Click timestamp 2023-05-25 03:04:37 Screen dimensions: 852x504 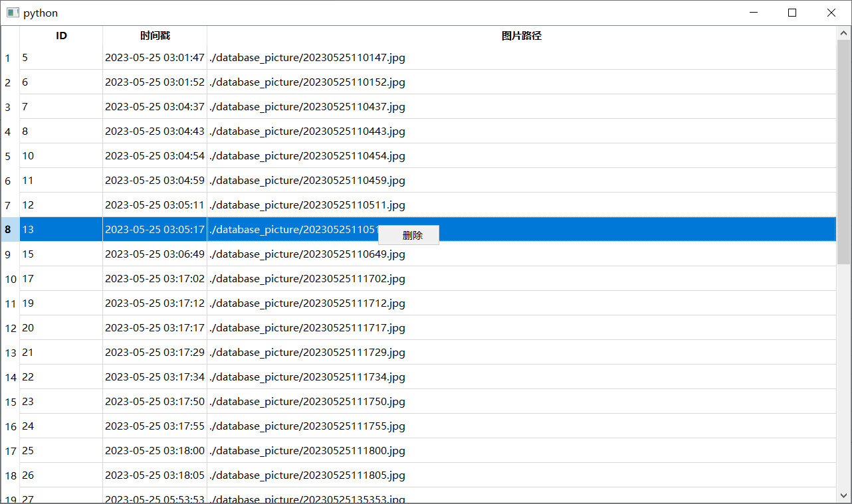coord(155,107)
